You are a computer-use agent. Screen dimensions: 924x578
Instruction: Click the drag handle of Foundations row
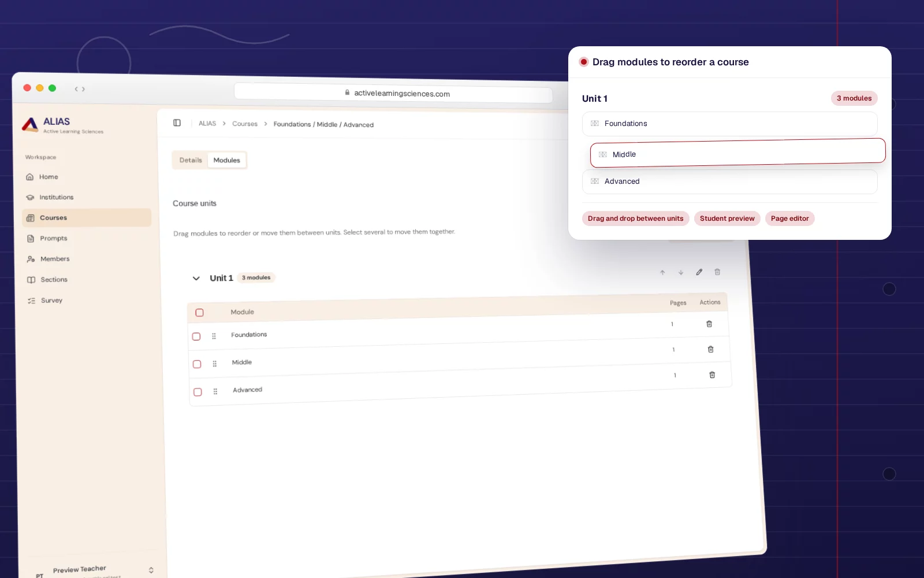214,336
